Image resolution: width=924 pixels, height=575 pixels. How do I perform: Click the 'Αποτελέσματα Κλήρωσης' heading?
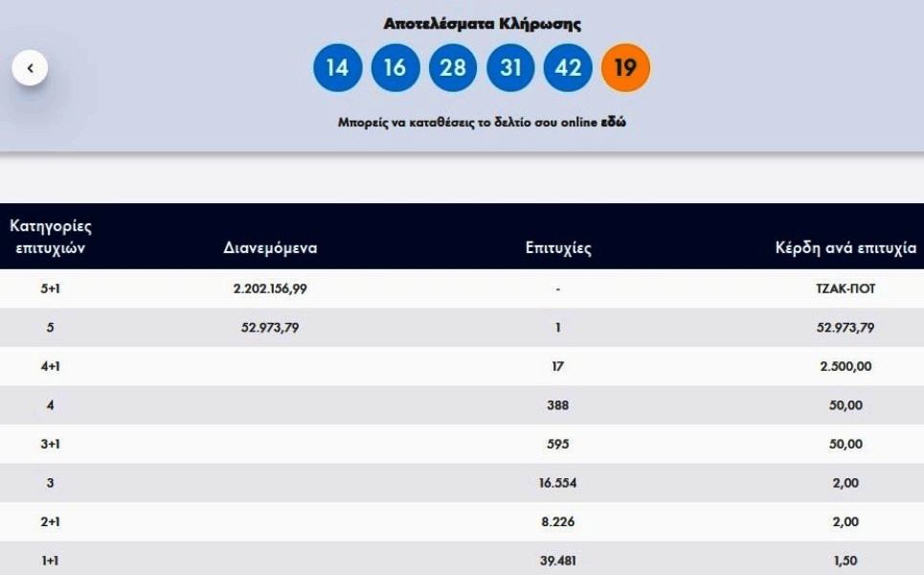pos(482,24)
